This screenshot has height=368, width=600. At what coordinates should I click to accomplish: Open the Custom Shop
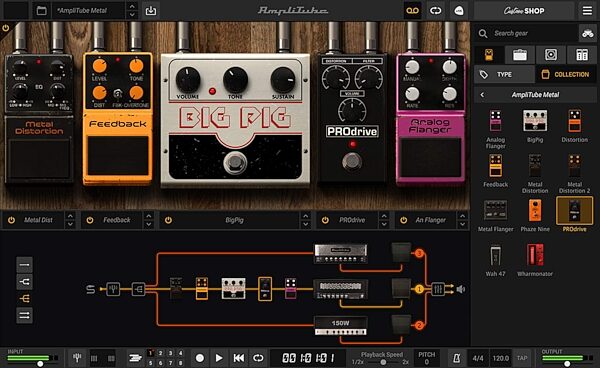[x=524, y=11]
